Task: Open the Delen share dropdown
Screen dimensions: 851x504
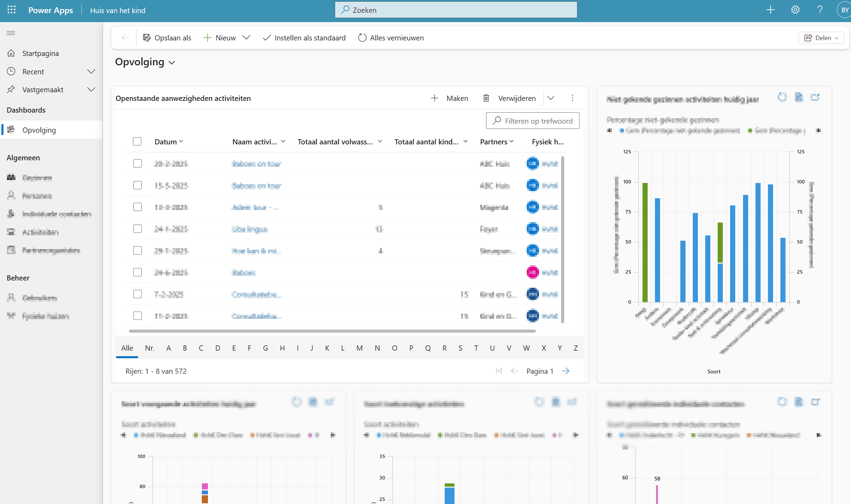Action: [821, 38]
